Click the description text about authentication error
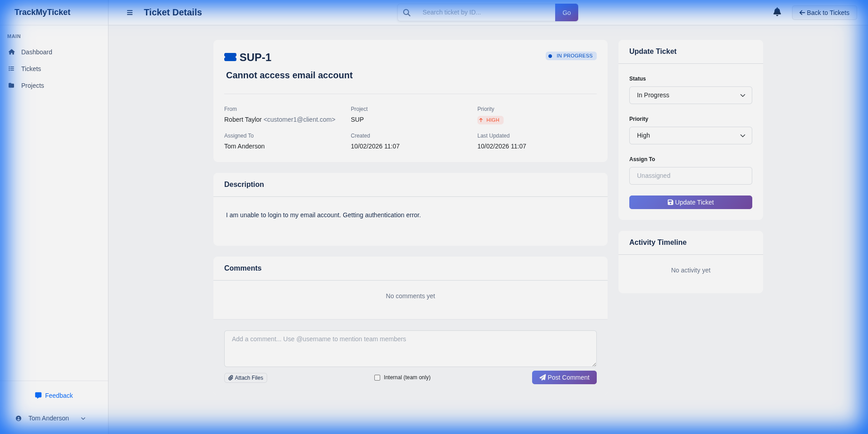The height and width of the screenshot is (434, 868). pos(323,215)
